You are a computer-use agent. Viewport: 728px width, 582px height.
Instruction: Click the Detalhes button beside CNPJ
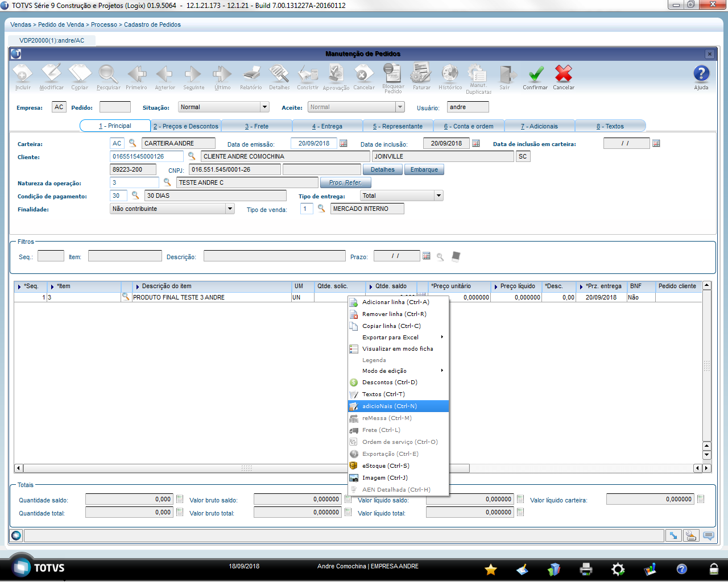pos(383,169)
